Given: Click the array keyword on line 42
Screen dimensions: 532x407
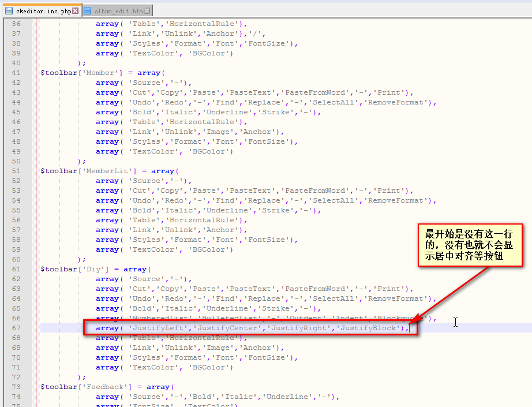Looking at the screenshot, I should pyautogui.click(x=107, y=83).
